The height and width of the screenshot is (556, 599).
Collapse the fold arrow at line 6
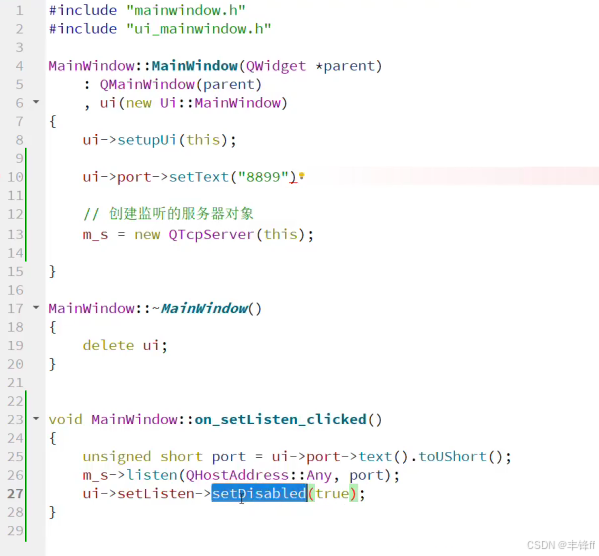click(36, 102)
